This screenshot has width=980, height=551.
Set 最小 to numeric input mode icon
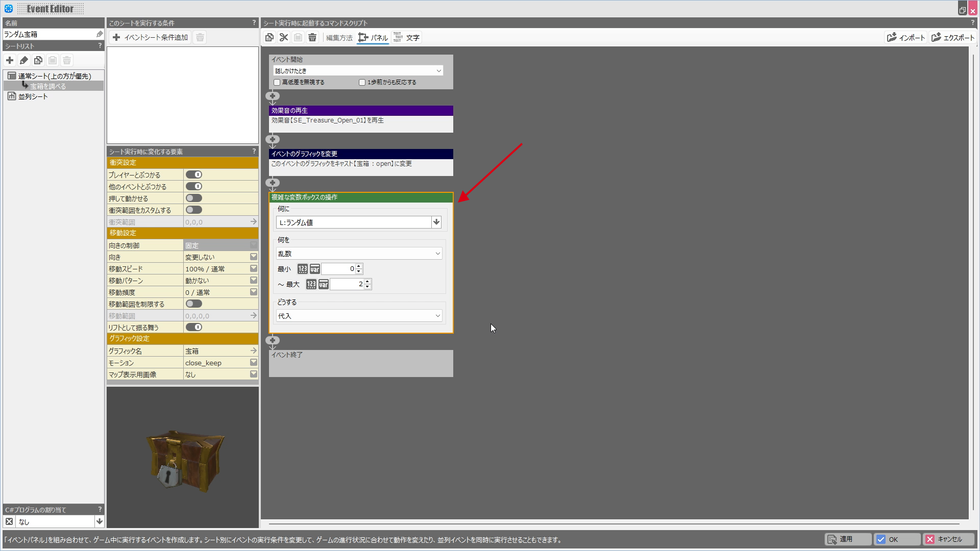(x=303, y=269)
